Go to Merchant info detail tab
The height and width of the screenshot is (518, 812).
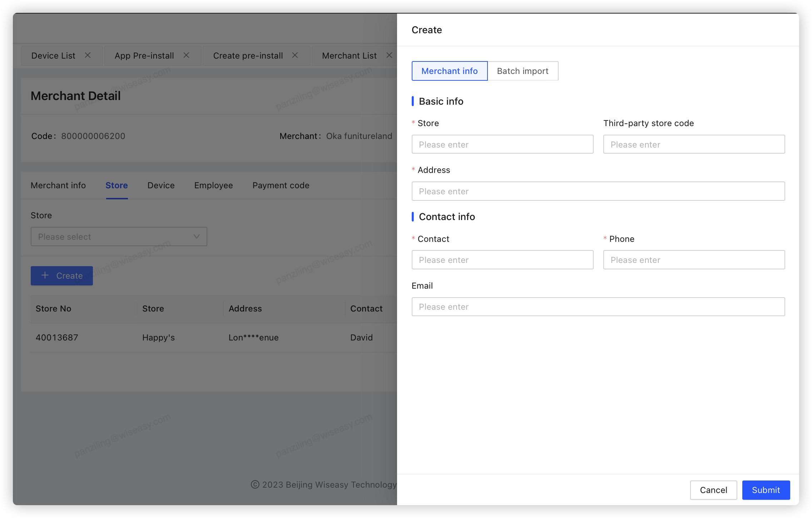[x=58, y=185]
